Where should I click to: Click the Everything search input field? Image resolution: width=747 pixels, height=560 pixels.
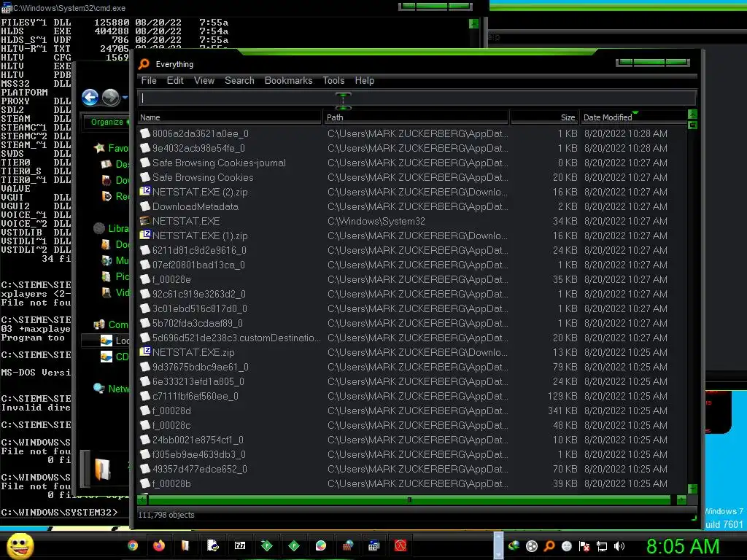pos(417,98)
